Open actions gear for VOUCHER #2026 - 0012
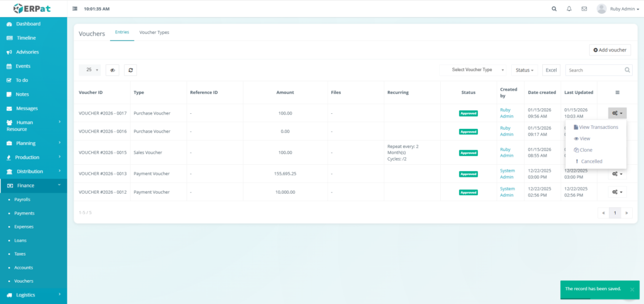This screenshot has width=644, height=304. tap(618, 192)
